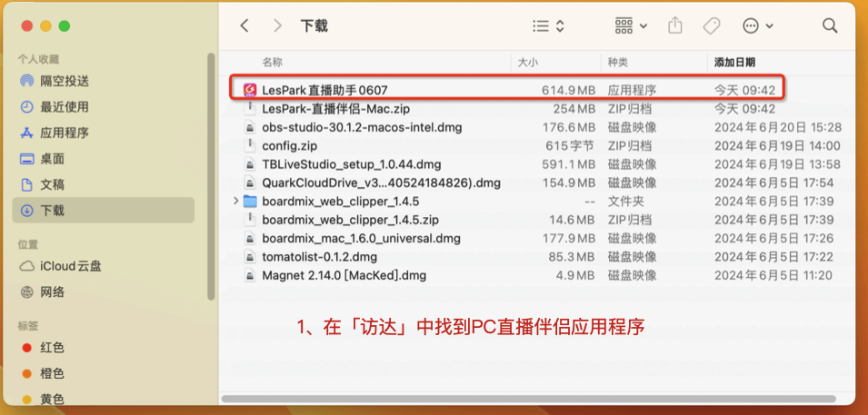This screenshot has height=415, width=868.
Task: Click the config.zip file icon
Action: click(x=251, y=145)
